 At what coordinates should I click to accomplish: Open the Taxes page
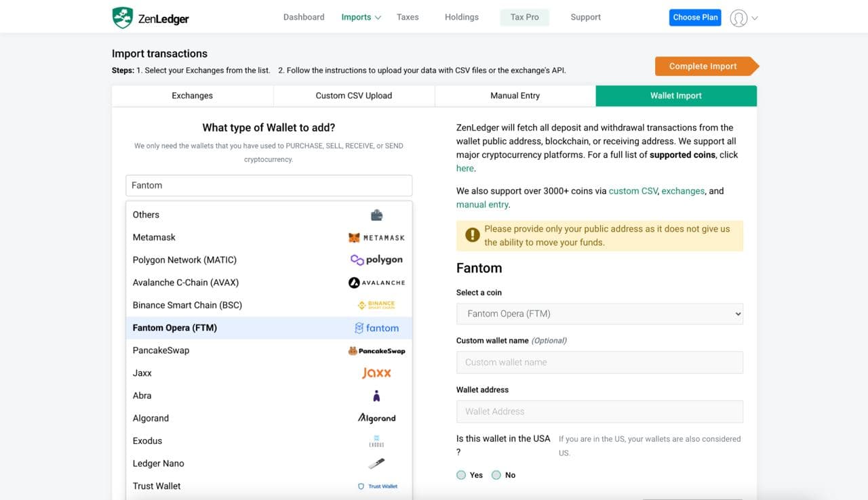tap(408, 17)
